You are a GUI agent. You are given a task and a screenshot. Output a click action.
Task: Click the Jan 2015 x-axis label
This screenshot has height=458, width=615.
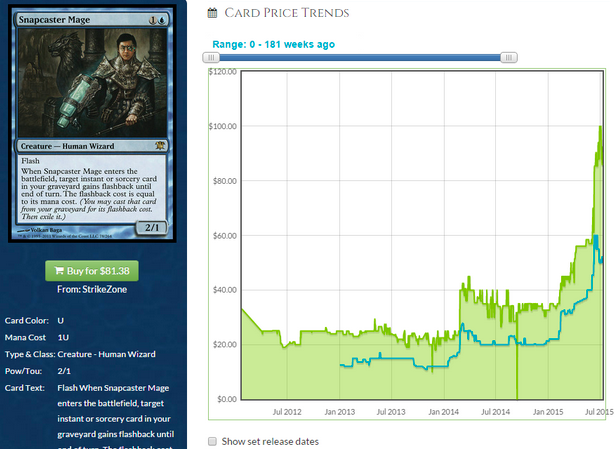(548, 412)
